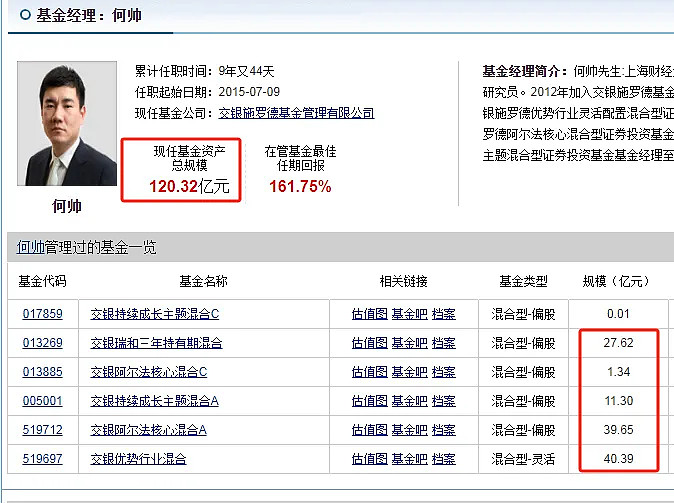Open fund code 005001

click(43, 401)
